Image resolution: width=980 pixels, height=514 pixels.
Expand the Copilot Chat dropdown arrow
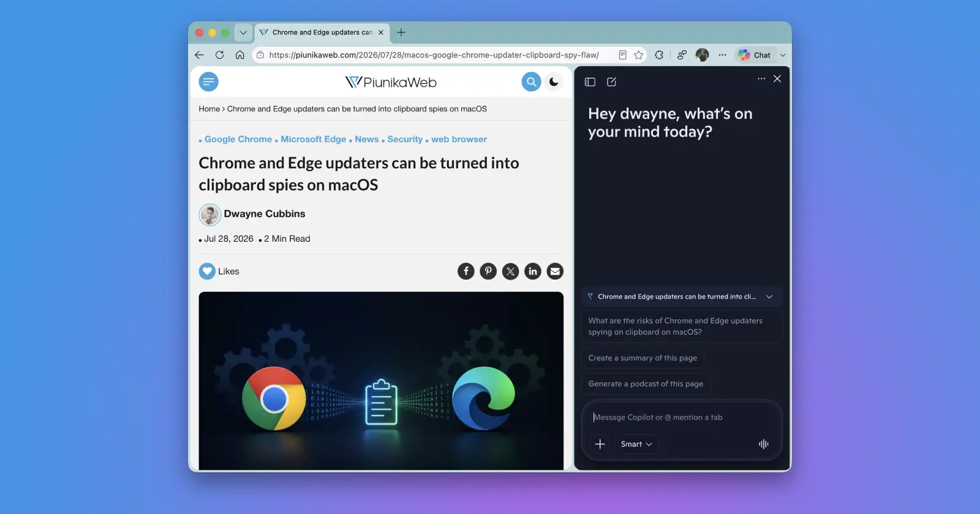click(x=783, y=55)
